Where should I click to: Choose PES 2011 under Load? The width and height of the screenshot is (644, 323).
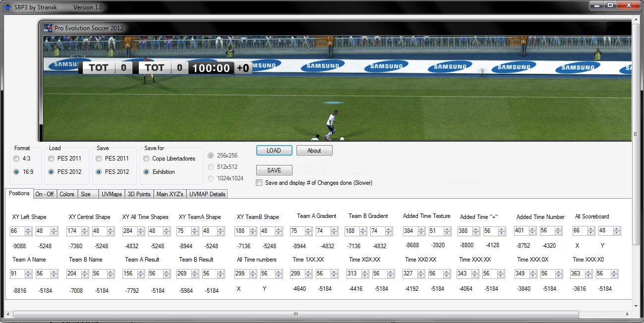(52, 159)
